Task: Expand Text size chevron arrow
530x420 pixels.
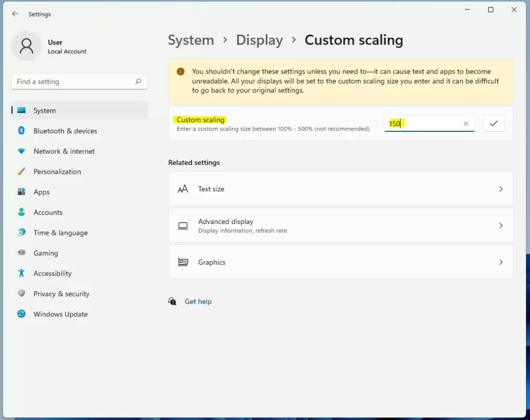Action: coord(501,189)
